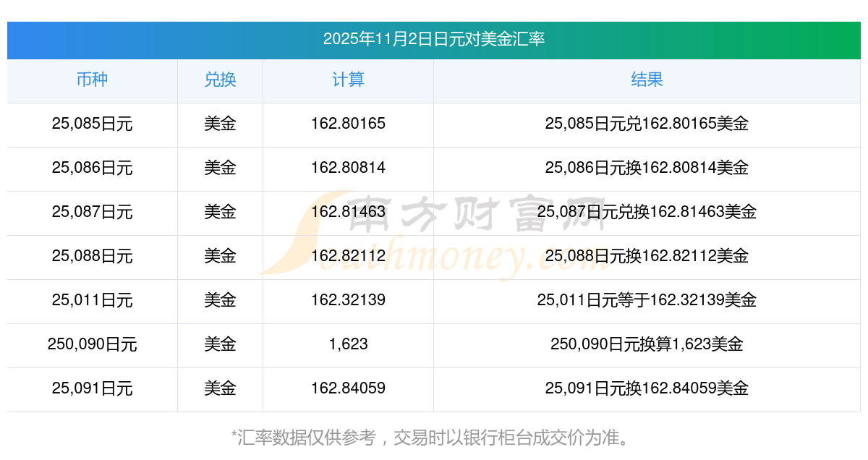Click the 计算 column header
Viewport: 868px width, 460px height.
pos(348,80)
